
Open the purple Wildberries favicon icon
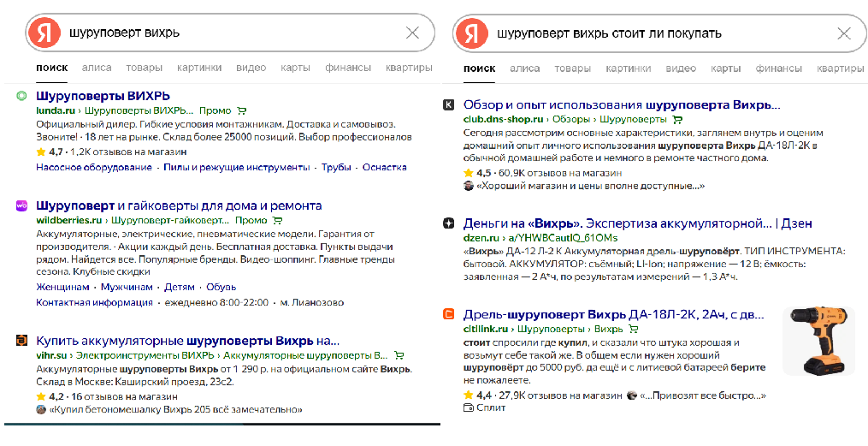pos(21,205)
